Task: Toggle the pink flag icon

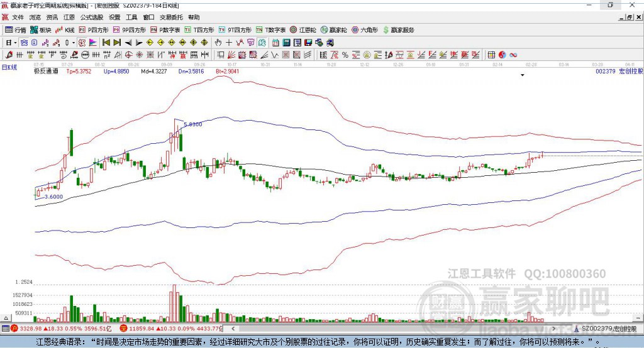Action: (x=93, y=43)
